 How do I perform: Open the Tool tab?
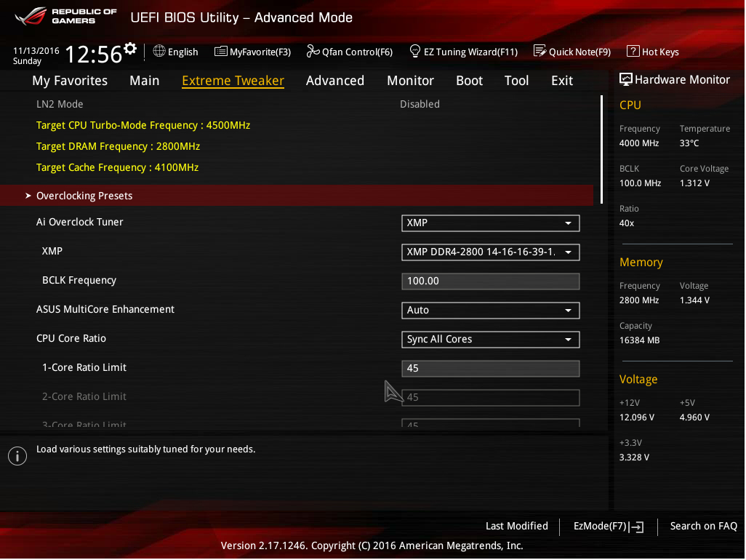pos(516,81)
